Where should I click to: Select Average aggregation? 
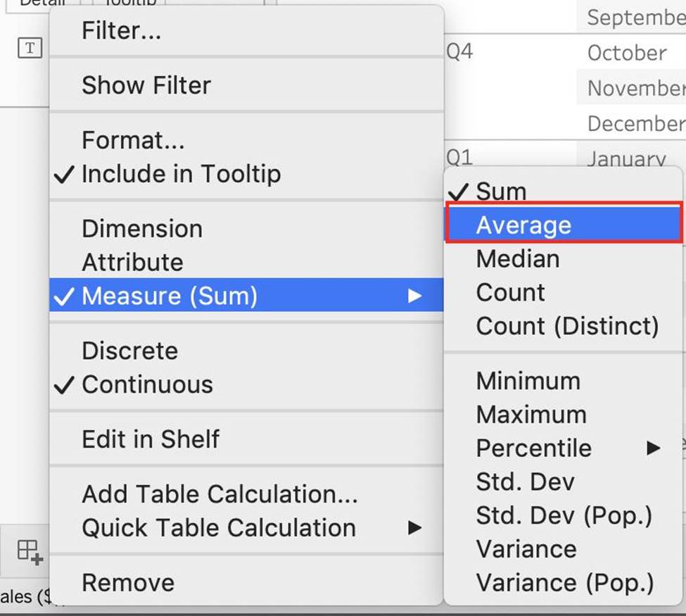click(x=523, y=225)
